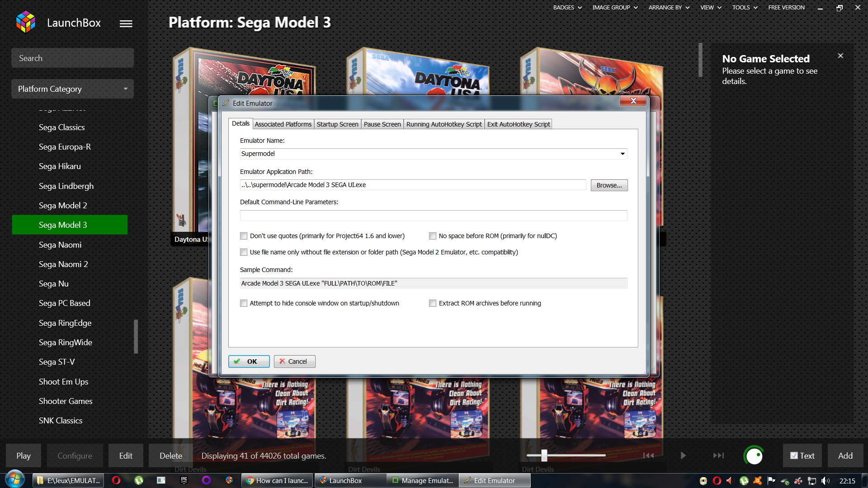
Task: Switch to Exit AutoHotkey Script tab
Action: click(x=519, y=124)
